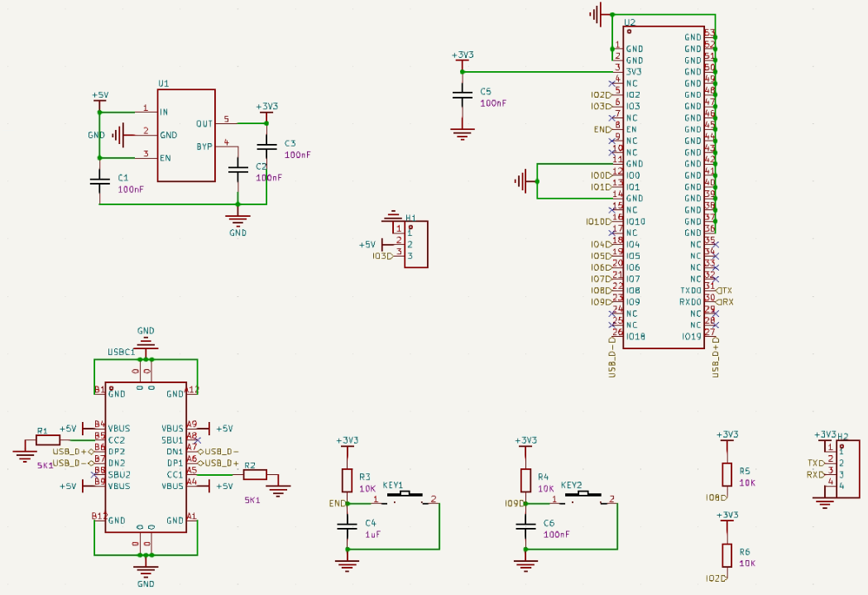This screenshot has width=868, height=595.
Task: Select resistor R2 on CC1 line
Action: click(255, 474)
